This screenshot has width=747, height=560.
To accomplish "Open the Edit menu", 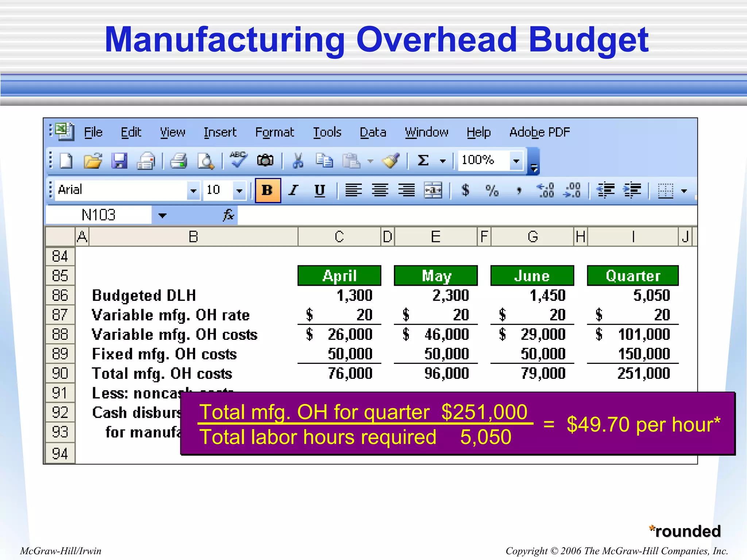I will [131, 132].
